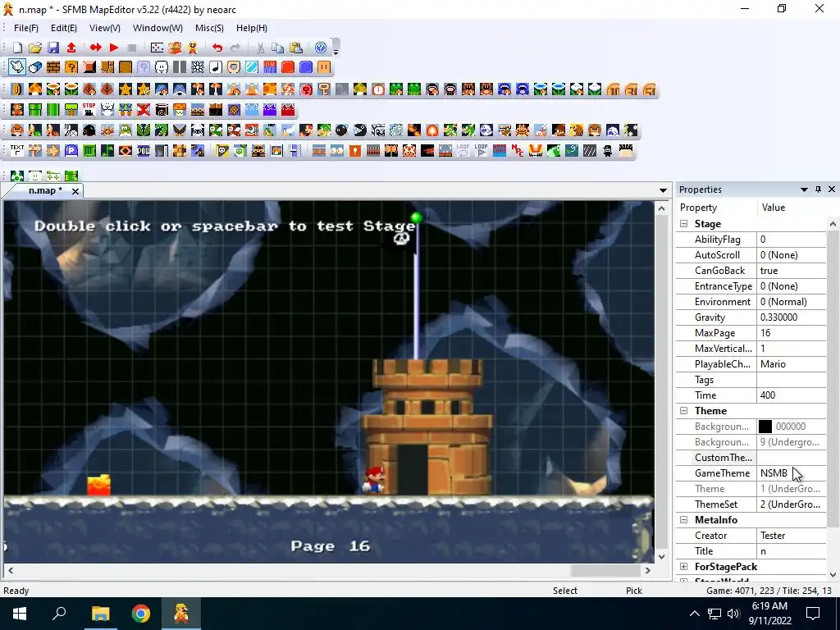The image size is (840, 630).
Task: Open the Windows Start menu
Action: tap(20, 614)
